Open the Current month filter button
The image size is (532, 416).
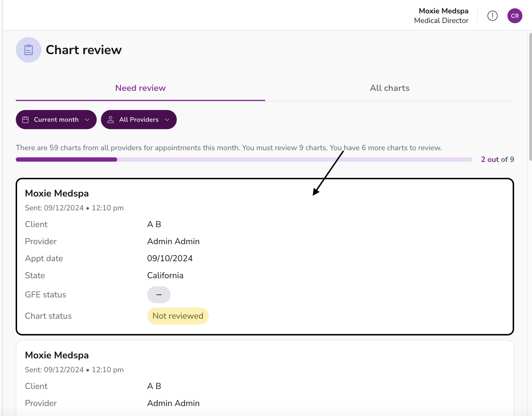pyautogui.click(x=56, y=120)
